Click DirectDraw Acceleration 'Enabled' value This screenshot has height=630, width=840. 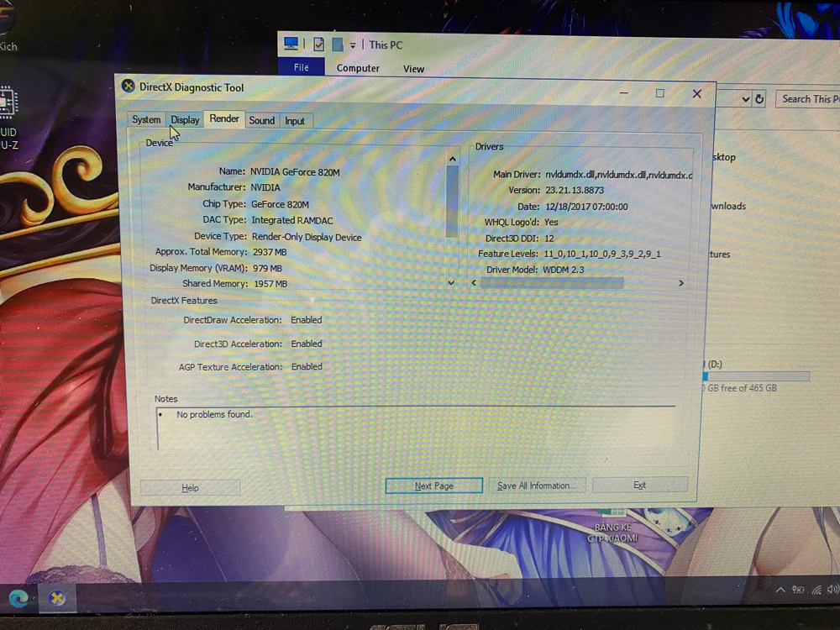307,320
